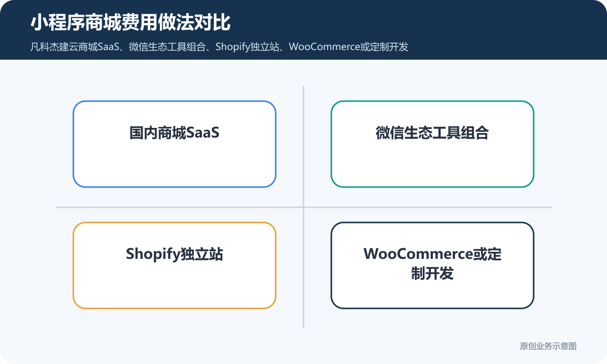Click the subtitle line starting with 凡科杰建云商城SaaS

pyautogui.click(x=219, y=47)
